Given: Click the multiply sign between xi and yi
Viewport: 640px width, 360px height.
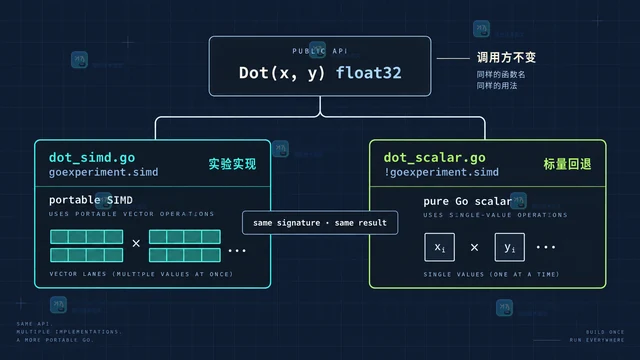Looking at the screenshot, I should [474, 247].
